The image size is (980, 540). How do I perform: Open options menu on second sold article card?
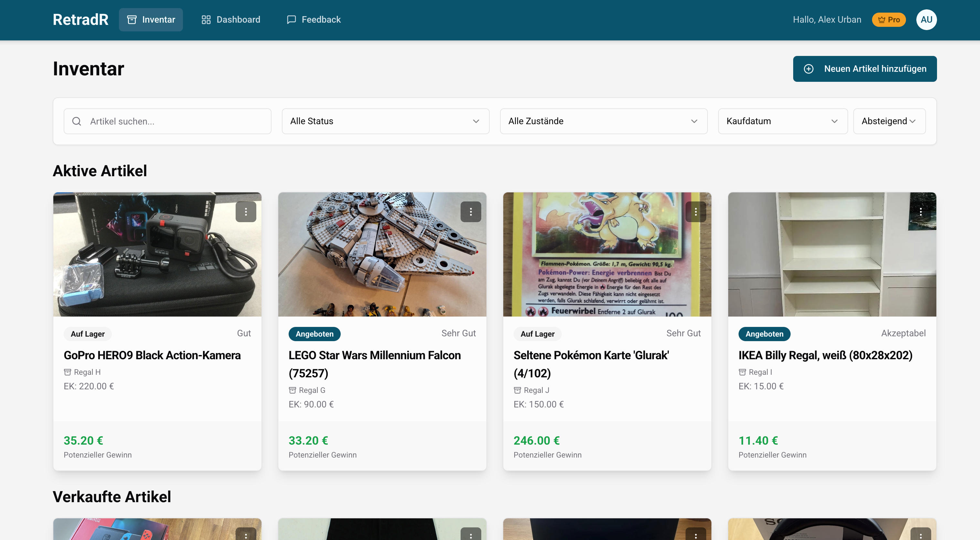click(x=471, y=534)
